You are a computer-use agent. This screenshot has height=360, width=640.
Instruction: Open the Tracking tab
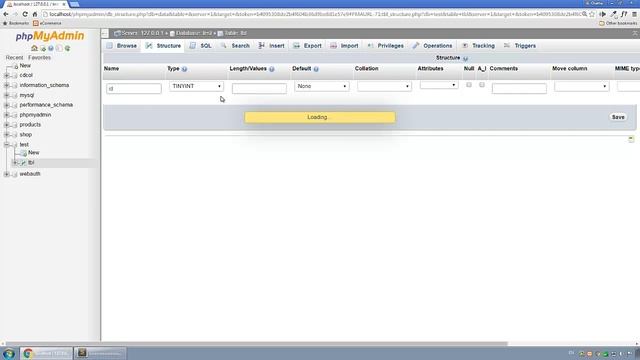[x=478, y=46]
